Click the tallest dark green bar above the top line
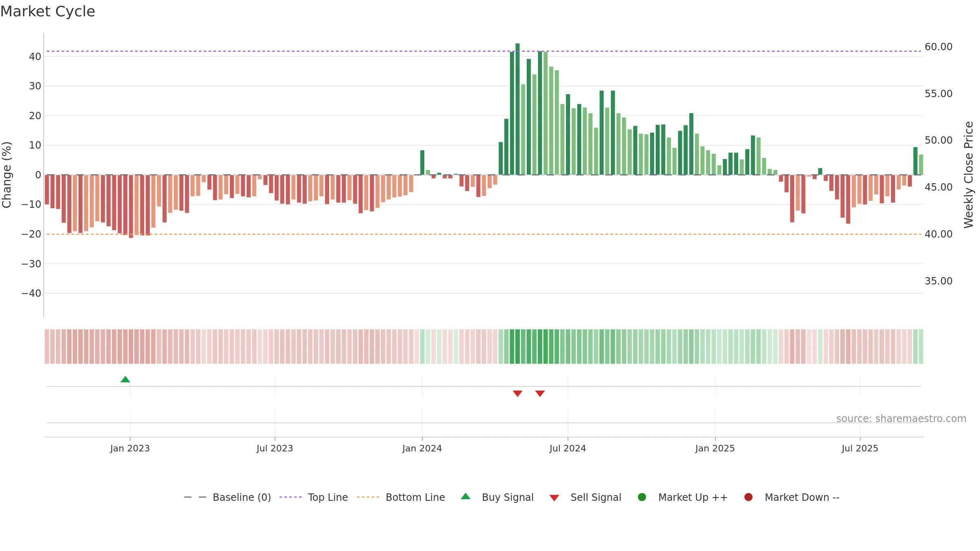 [517, 109]
